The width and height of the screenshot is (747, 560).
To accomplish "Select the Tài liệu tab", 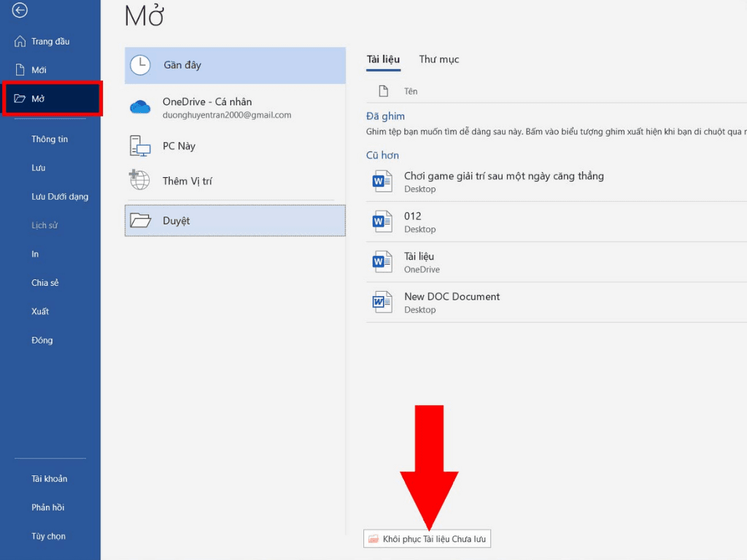I will pyautogui.click(x=383, y=60).
